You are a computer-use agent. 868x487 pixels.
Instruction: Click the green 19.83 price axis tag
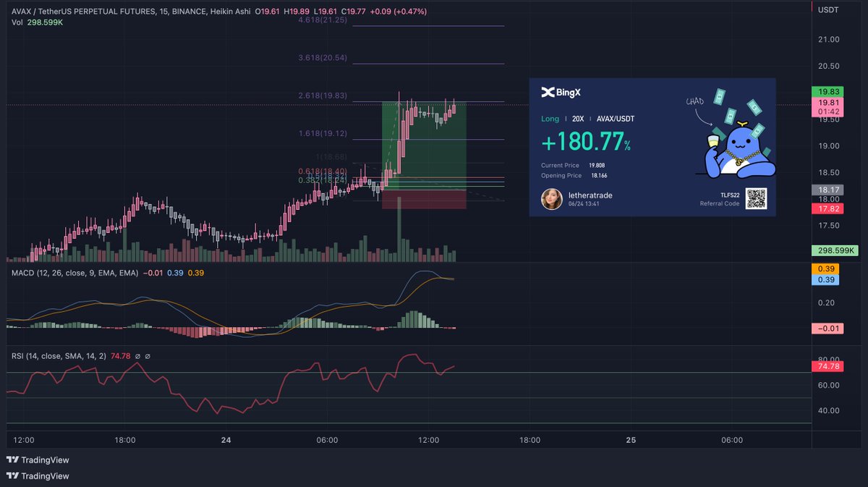tap(827, 92)
